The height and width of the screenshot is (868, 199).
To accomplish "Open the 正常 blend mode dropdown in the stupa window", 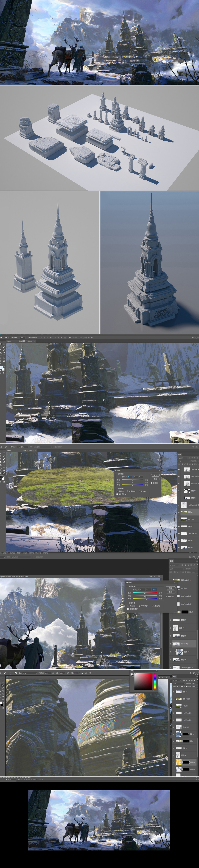I will pos(178,683).
